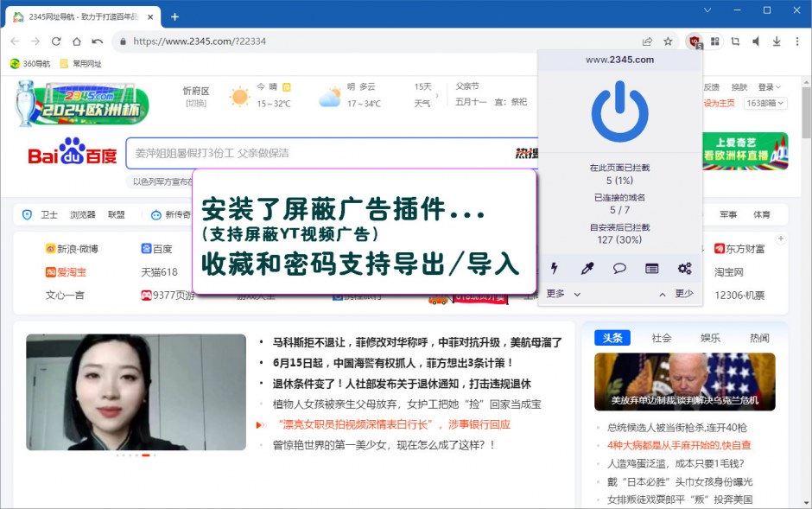Click the Baidu search input box
The image size is (812, 509).
(332, 153)
